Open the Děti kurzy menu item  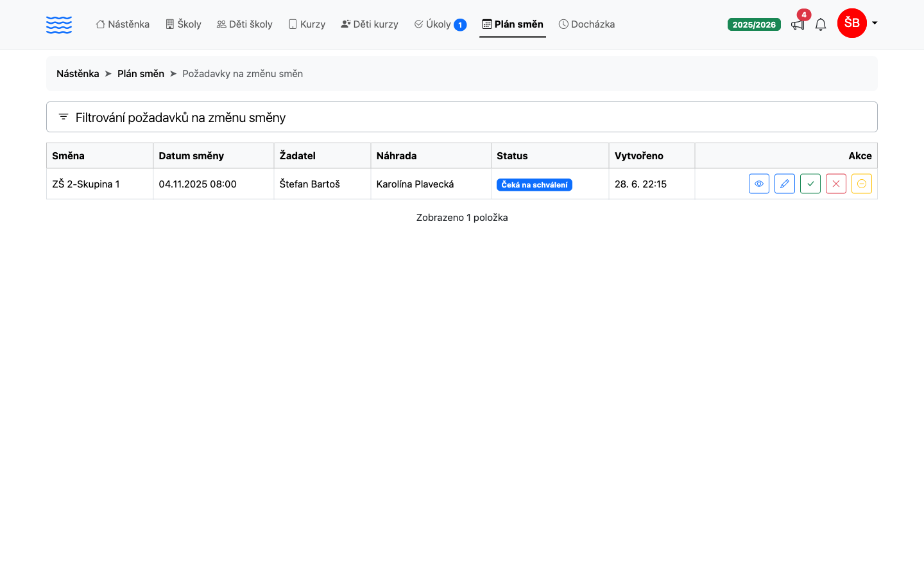[x=370, y=24]
